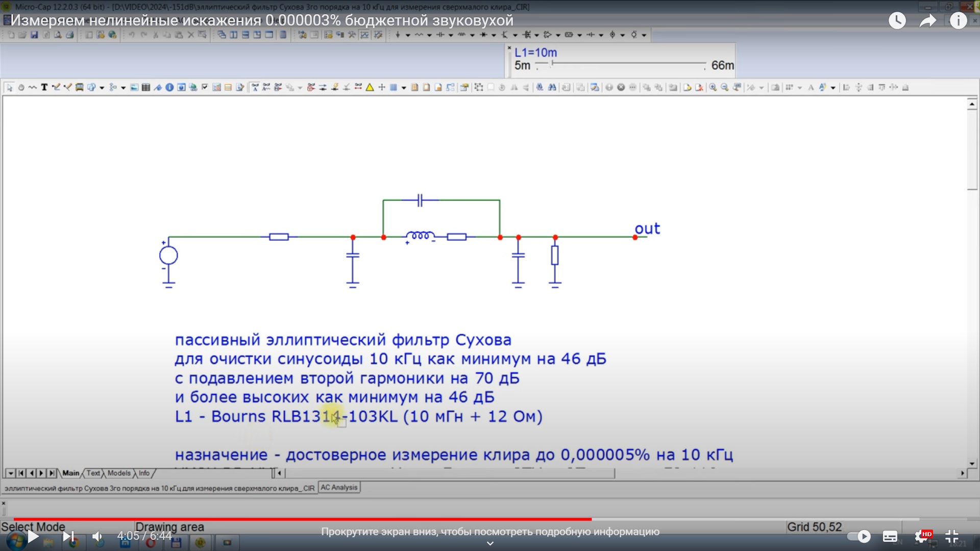Toggle YouTube autoplay switch
Screen dimensions: 980x551
[859, 536]
